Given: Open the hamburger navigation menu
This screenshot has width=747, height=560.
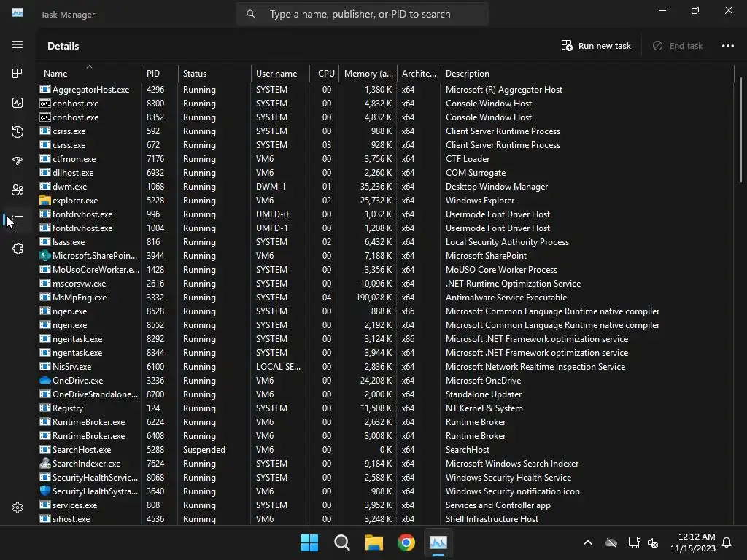Looking at the screenshot, I should [x=18, y=44].
